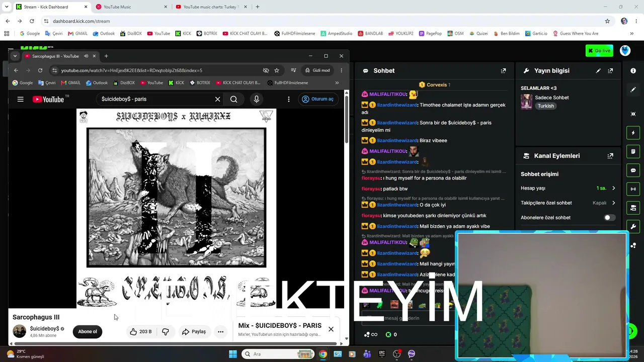Click the Abone ol subscribe button
Screen dimensions: 644x362
(x=88, y=331)
